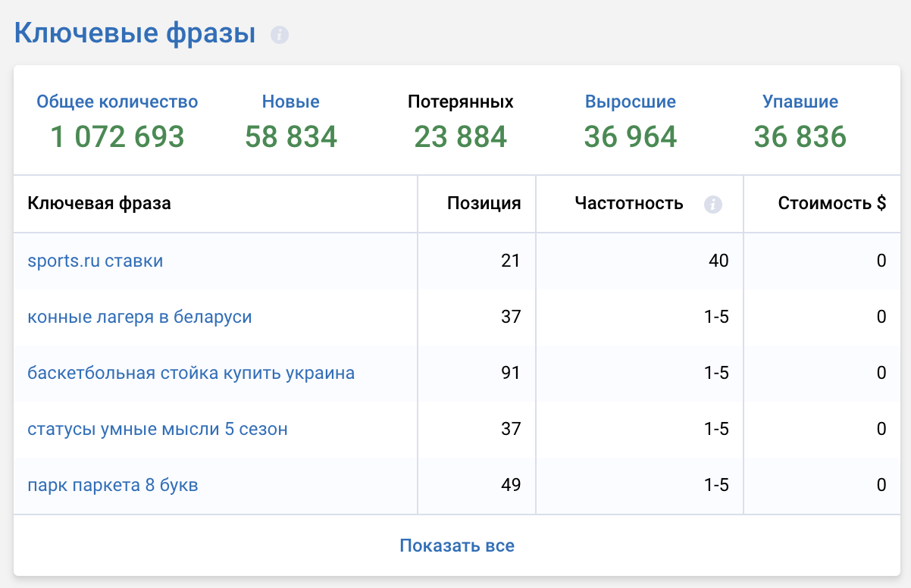
Task: Click cost 0 in парк паркета row
Action: point(881,485)
